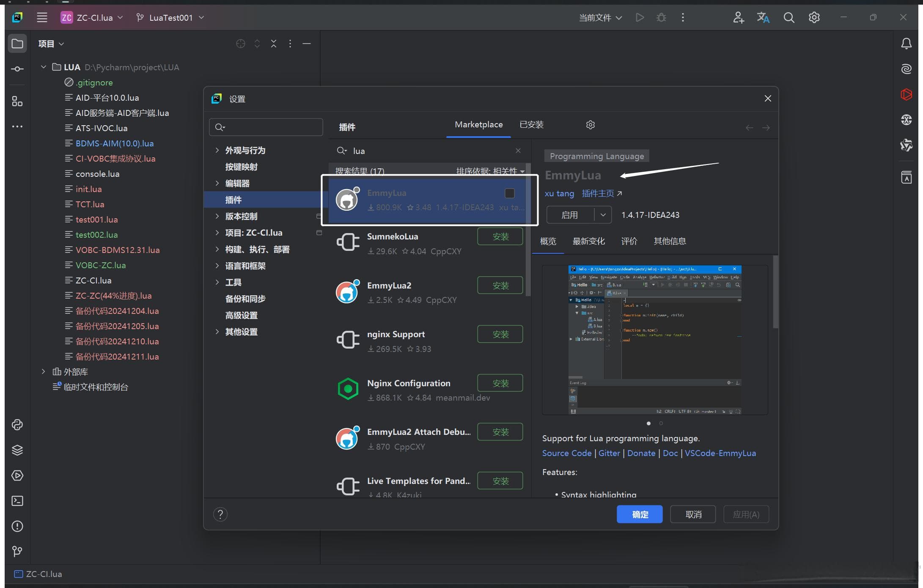923x588 pixels.
Task: Open the Notifications bell
Action: tap(906, 44)
